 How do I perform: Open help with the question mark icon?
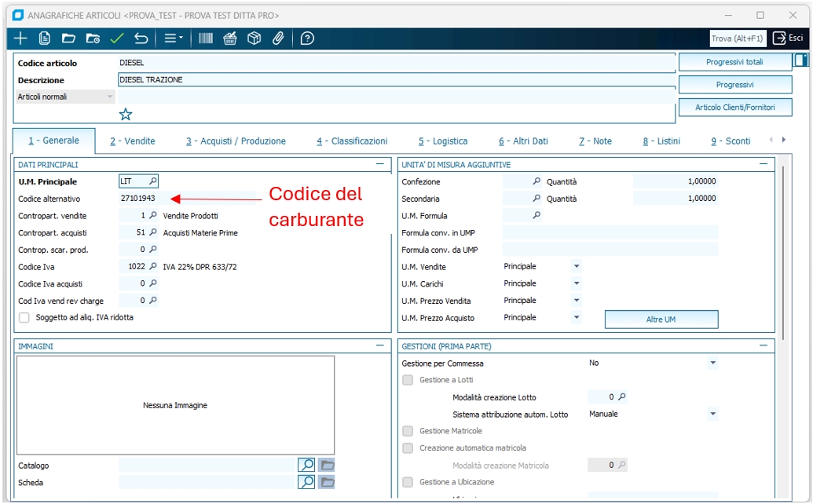[x=307, y=38]
